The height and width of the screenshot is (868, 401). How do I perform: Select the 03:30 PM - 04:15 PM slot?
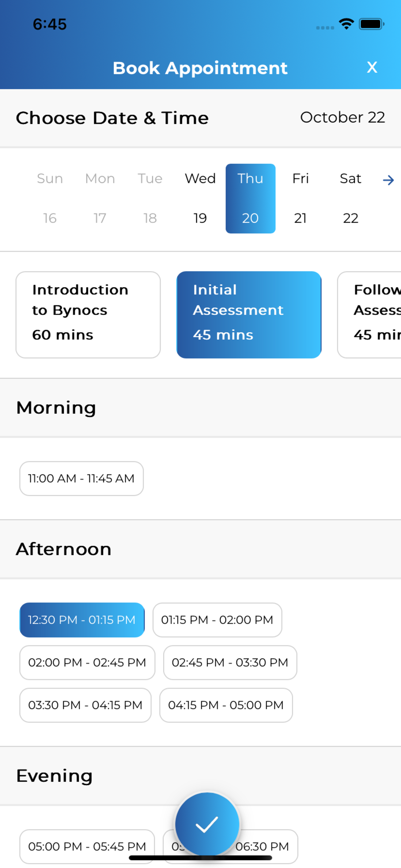(85, 705)
